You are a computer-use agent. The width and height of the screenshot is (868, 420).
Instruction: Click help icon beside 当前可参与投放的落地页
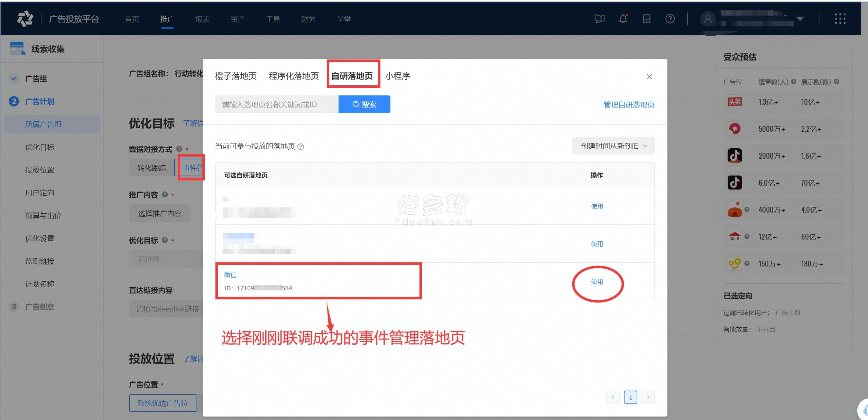301,147
